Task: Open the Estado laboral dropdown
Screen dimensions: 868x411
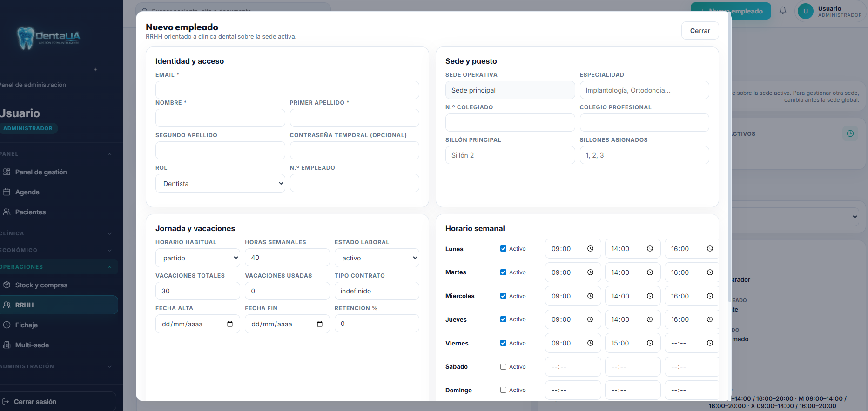Action: [x=377, y=258]
